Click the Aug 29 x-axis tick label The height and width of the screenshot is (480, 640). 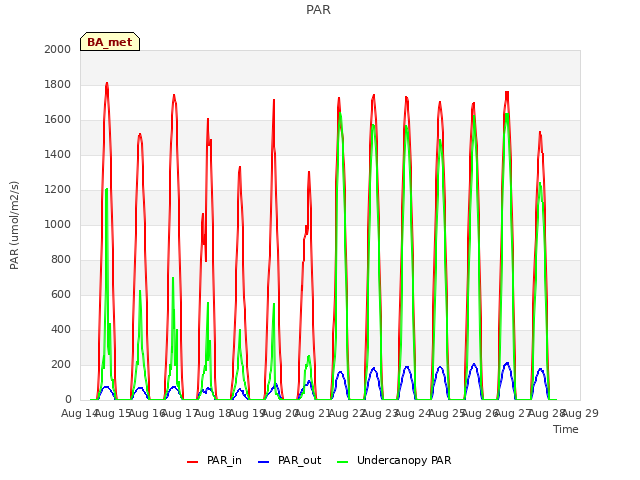580,413
